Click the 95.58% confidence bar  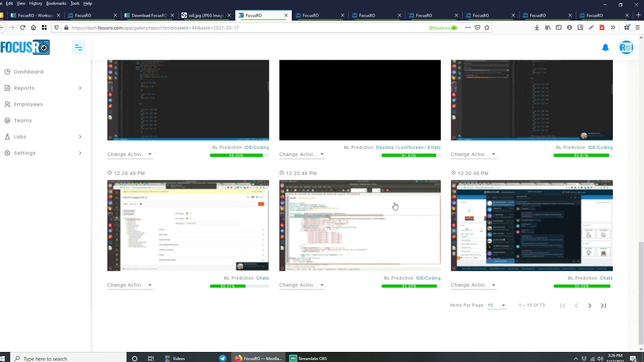583,286
